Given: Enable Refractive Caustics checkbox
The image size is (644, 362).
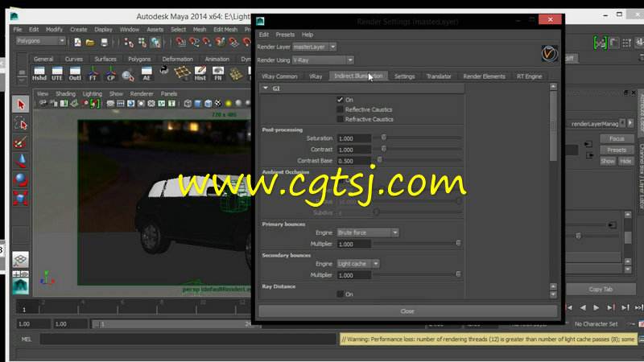Looking at the screenshot, I should tap(340, 119).
